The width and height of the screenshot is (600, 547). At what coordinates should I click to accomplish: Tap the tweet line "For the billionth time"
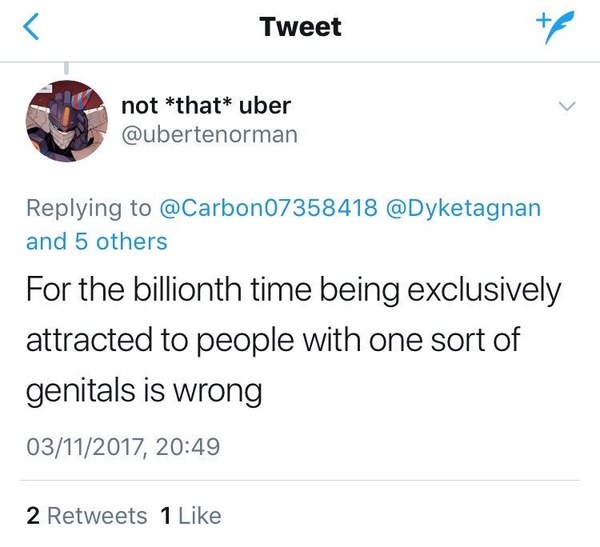[x=294, y=292]
